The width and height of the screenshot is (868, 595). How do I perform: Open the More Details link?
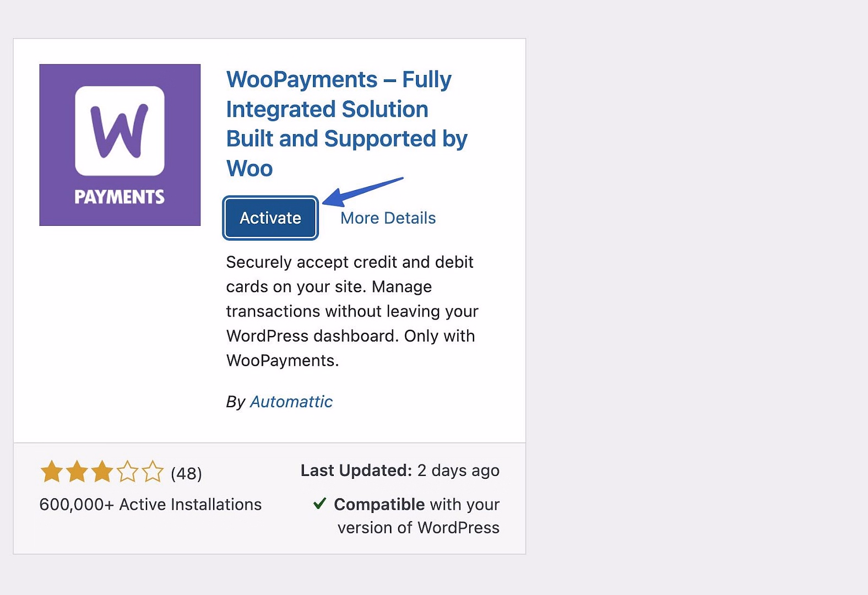click(388, 218)
